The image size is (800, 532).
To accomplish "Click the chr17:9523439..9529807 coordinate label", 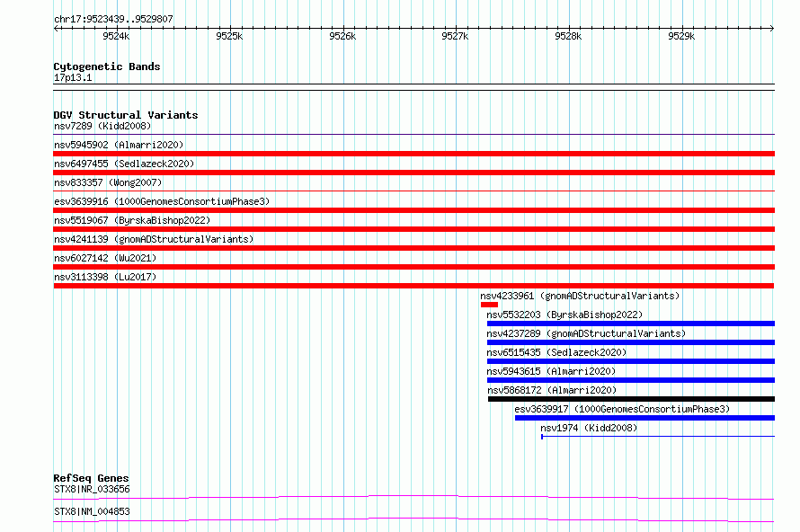I will 113,19.
